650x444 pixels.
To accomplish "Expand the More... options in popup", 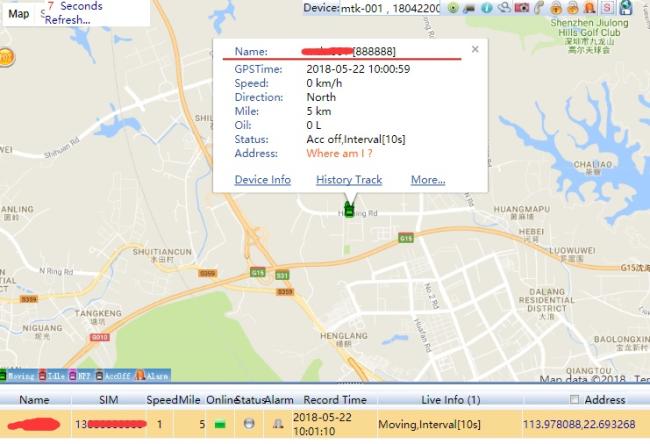I will pos(427,180).
